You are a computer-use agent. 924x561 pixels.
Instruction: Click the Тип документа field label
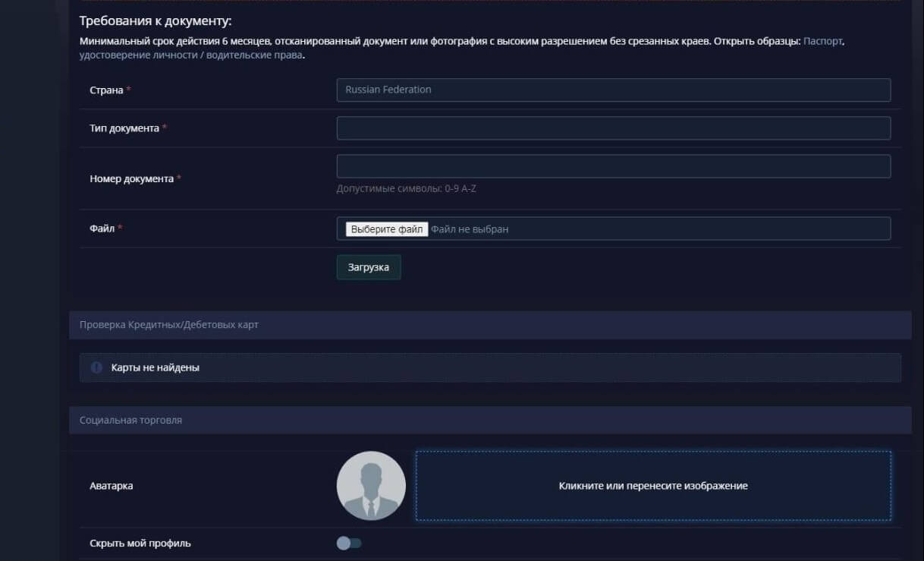(x=124, y=128)
